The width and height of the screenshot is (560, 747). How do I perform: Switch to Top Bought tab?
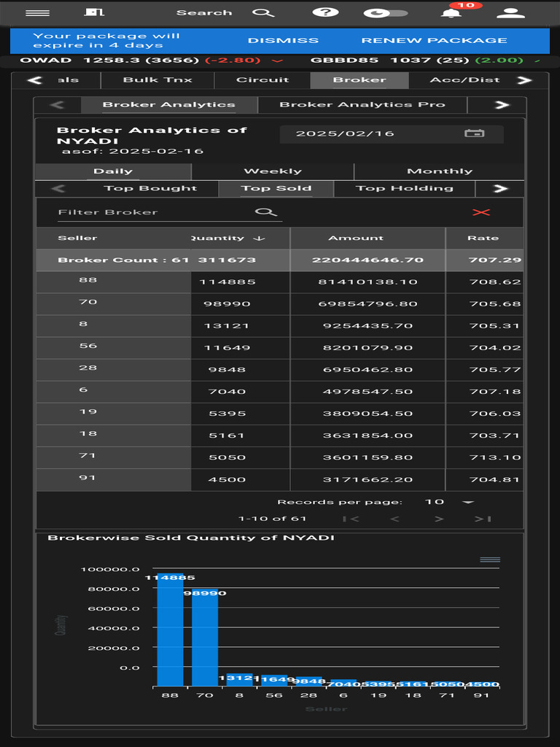click(x=150, y=189)
